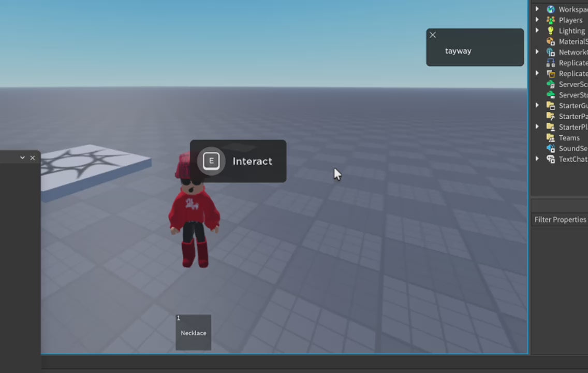The image size is (588, 373).
Task: Select the Lighting lightbulb icon
Action: (551, 31)
